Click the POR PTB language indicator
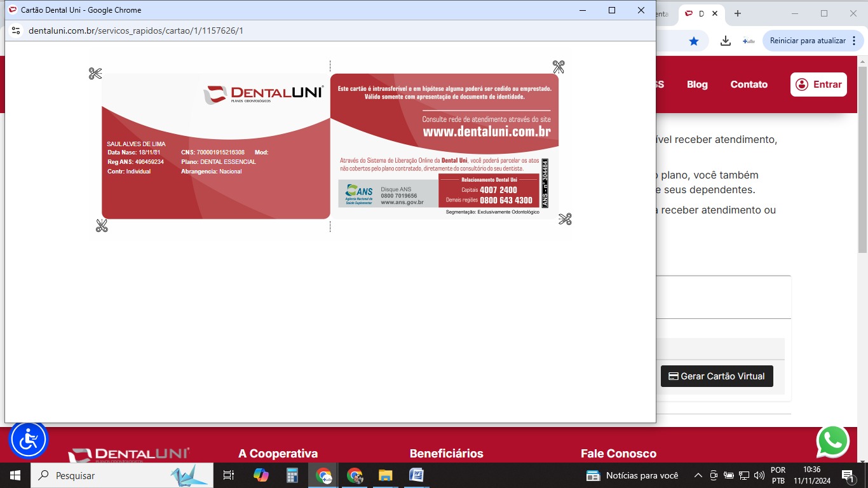 778,475
